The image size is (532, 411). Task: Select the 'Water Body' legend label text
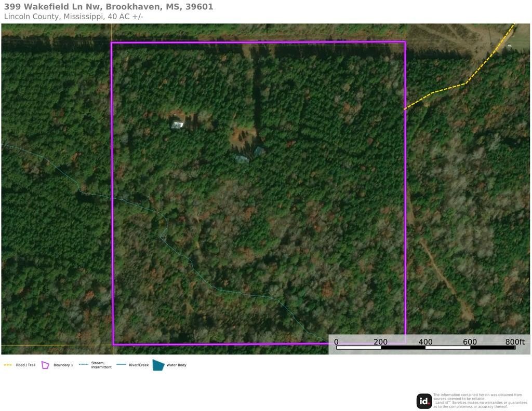pyautogui.click(x=176, y=365)
